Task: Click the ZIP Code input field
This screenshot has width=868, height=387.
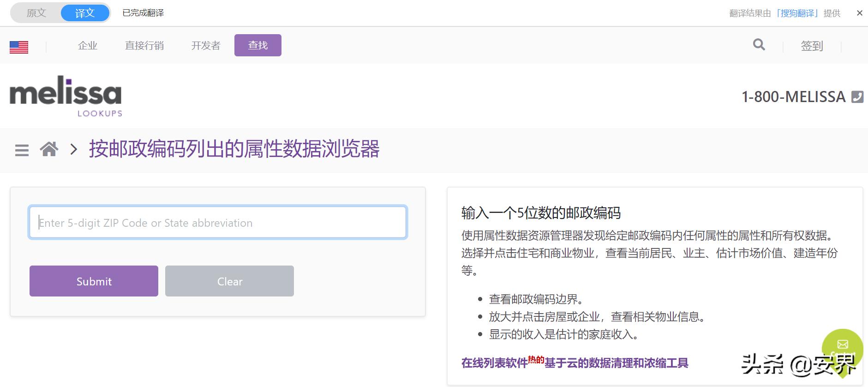Action: point(218,223)
